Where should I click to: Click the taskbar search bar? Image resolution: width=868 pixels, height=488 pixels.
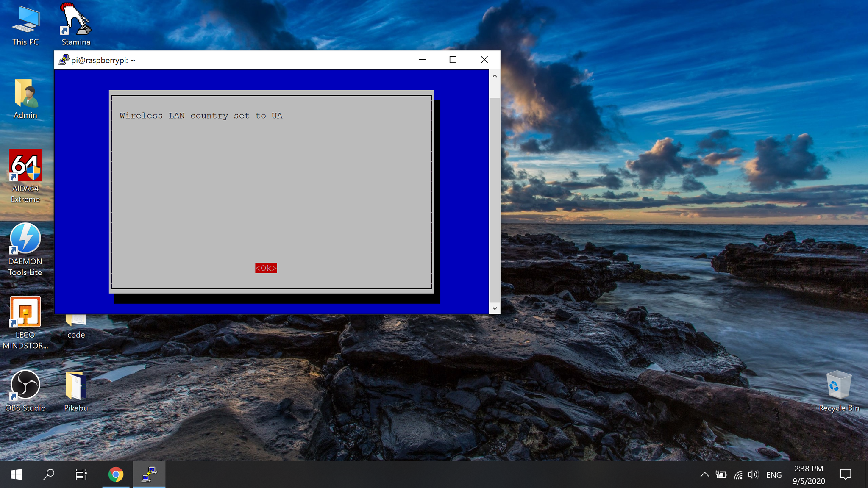click(49, 474)
